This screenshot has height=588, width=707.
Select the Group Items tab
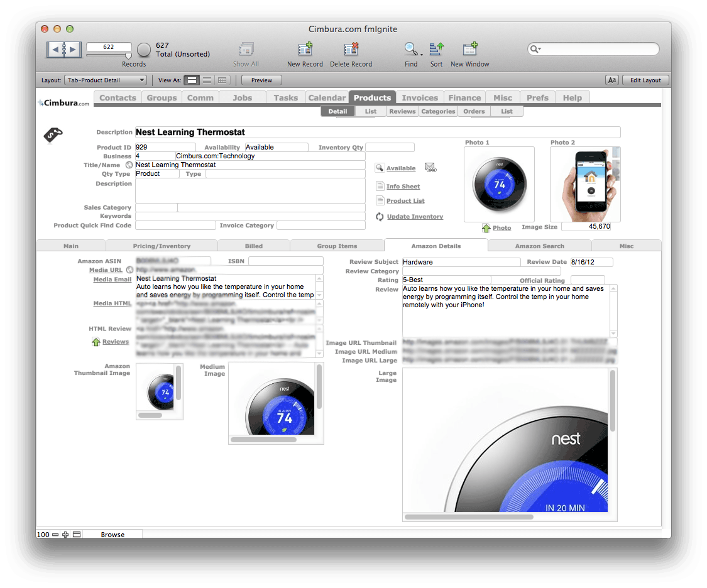coord(337,246)
